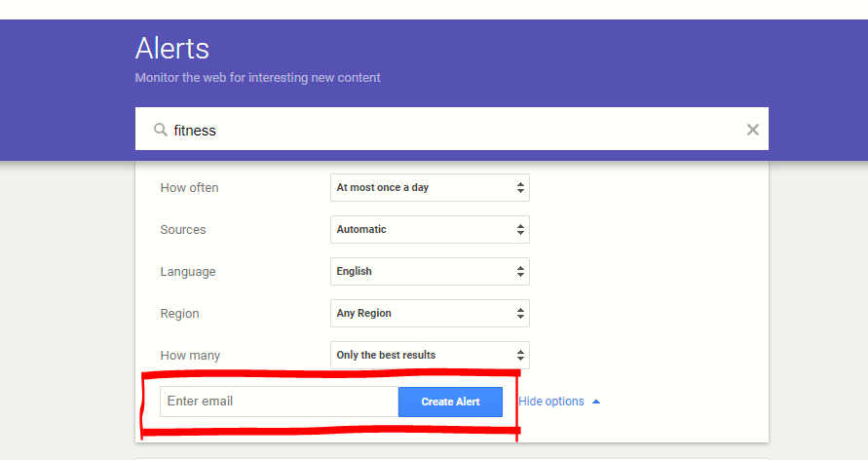Viewport: 868px width, 460px height.
Task: Click the How many label
Action: [x=190, y=356]
